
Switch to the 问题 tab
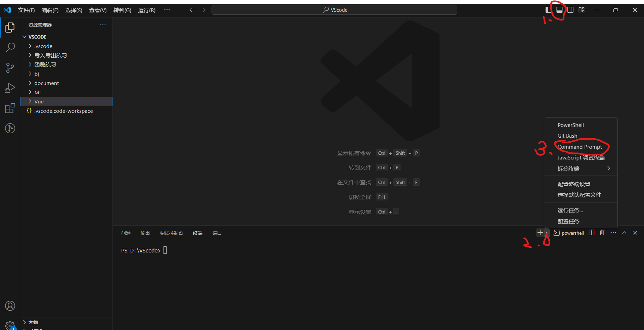click(126, 233)
